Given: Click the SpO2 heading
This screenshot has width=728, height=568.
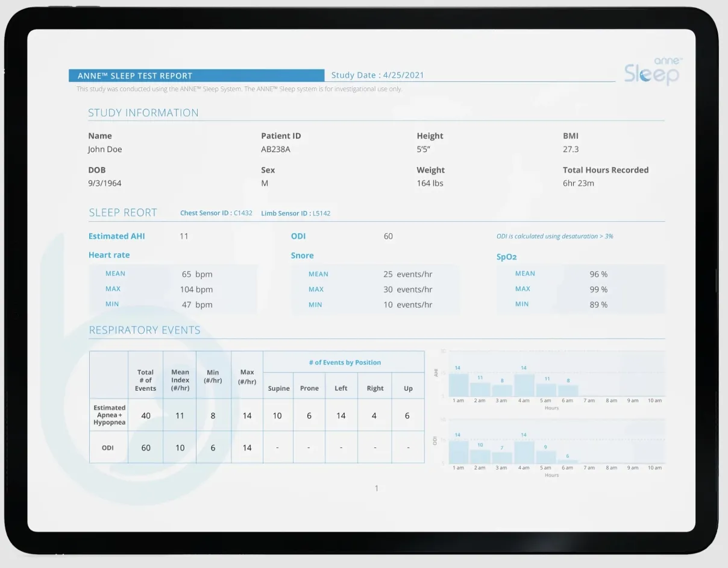Looking at the screenshot, I should pyautogui.click(x=507, y=257).
